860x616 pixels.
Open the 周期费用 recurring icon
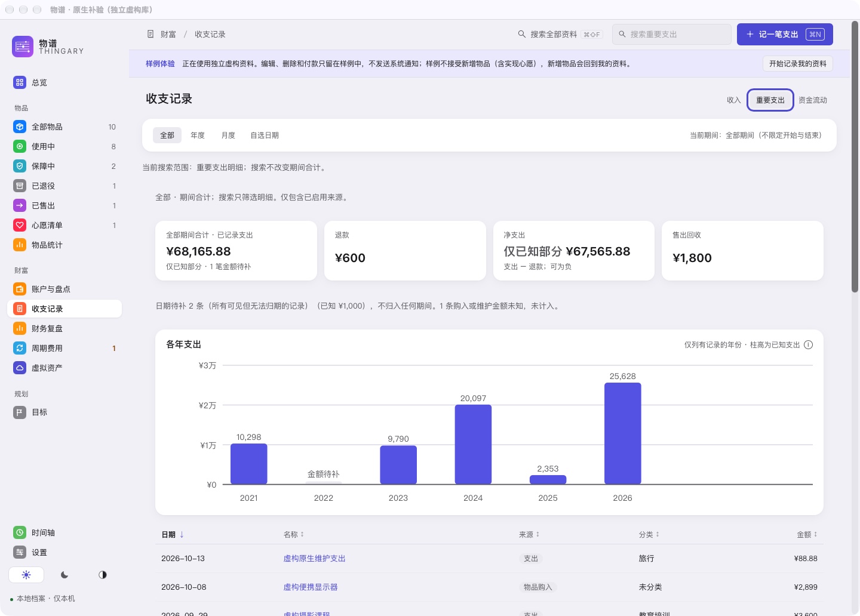(20, 348)
